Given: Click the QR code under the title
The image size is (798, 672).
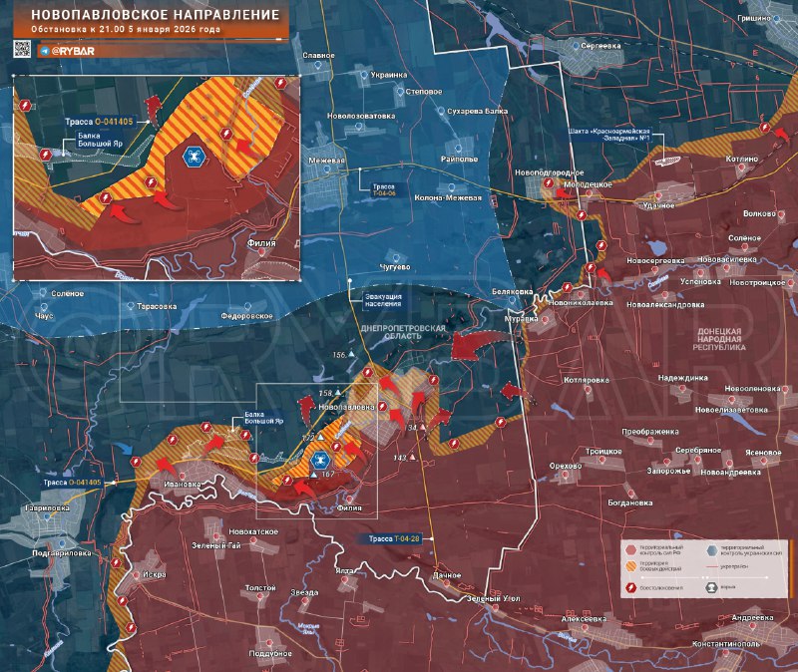Looking at the screenshot, I should (x=22, y=48).
